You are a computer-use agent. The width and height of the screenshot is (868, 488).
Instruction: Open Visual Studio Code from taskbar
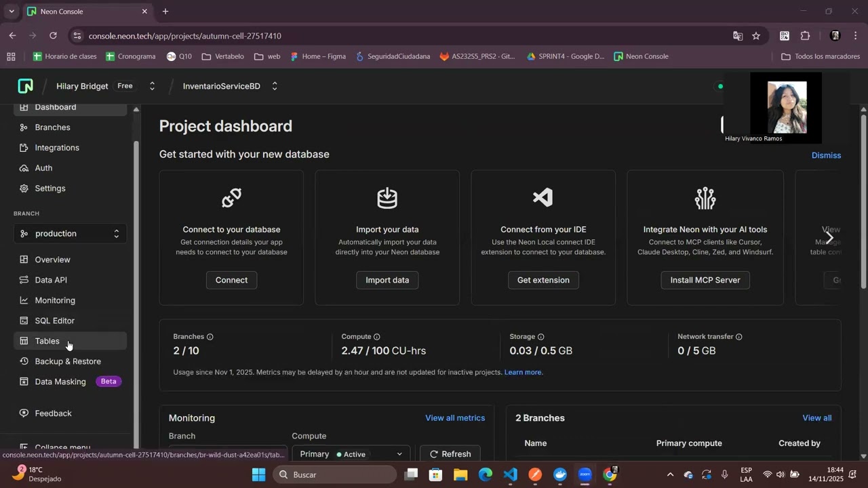tap(511, 474)
